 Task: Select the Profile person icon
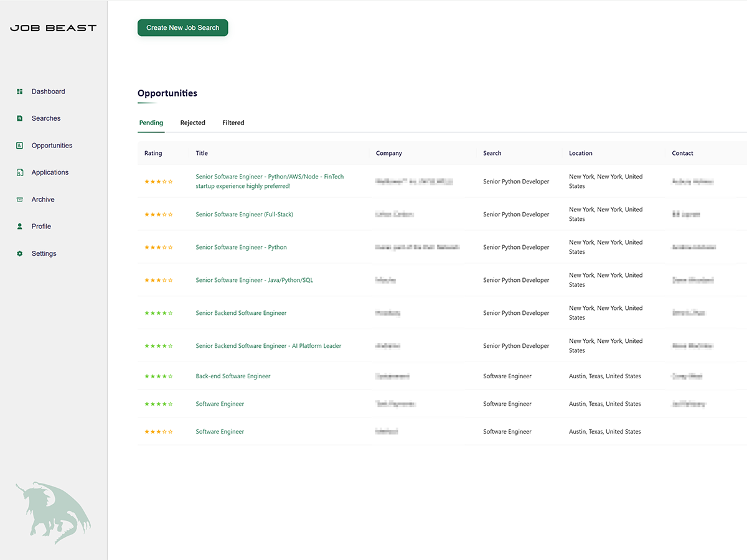19,226
